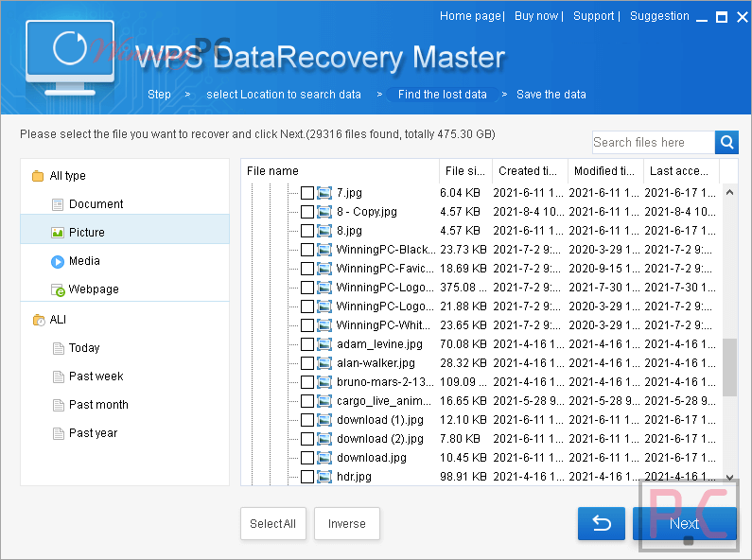
Task: Click image icon of 8 - Copy.jpg
Action: [x=324, y=212]
